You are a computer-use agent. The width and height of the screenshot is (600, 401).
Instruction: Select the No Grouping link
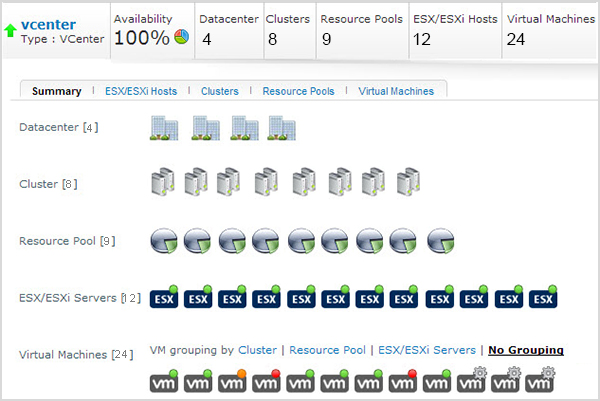click(x=525, y=350)
